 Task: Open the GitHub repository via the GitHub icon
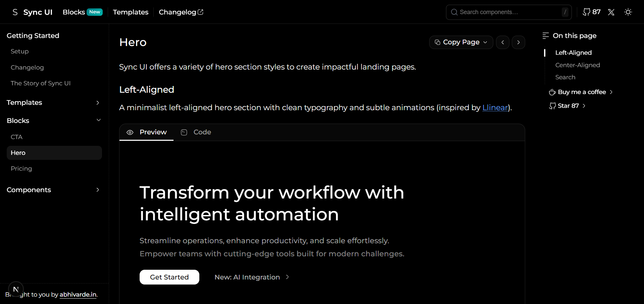click(x=586, y=12)
